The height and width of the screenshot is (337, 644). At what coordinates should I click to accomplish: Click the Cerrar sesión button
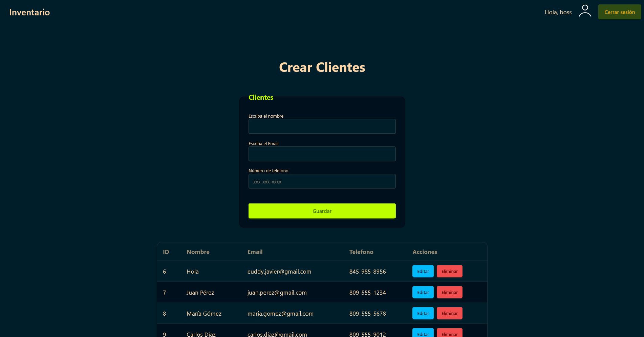[619, 12]
